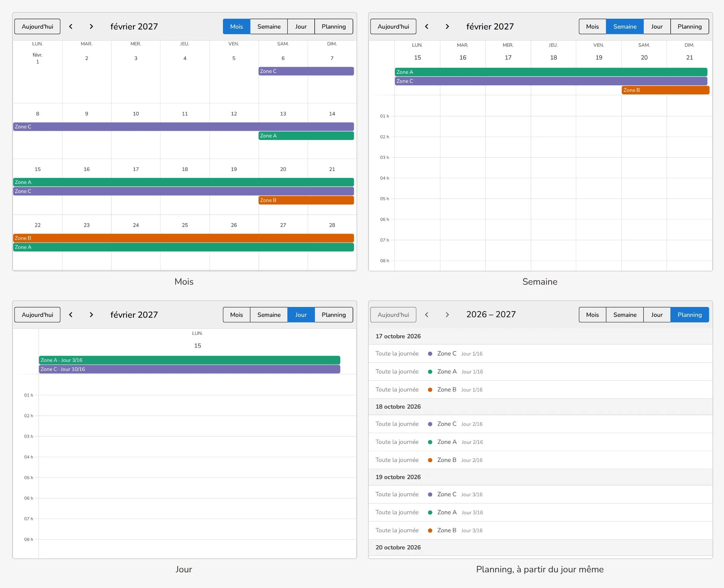
Task: Open Zone A Jour 2/16 row in Planning
Action: click(x=540, y=442)
